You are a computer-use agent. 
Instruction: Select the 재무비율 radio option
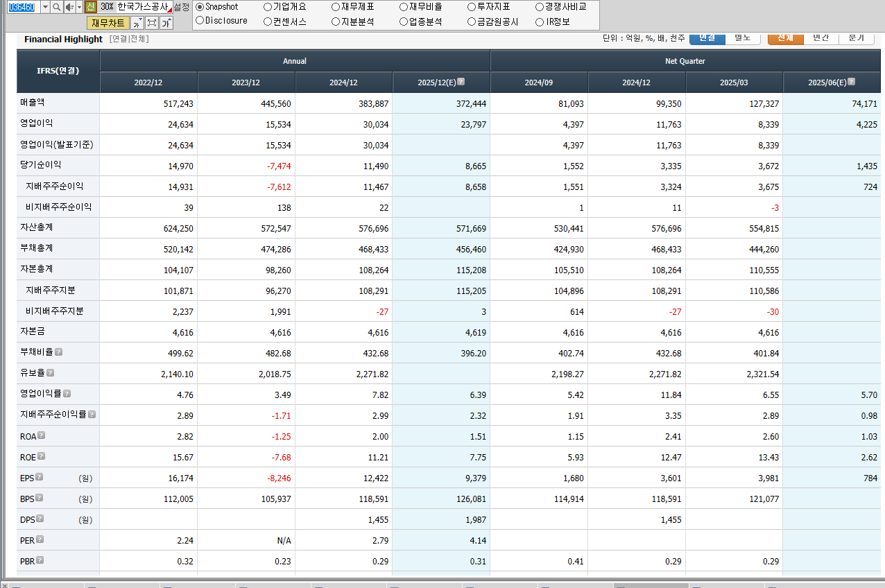click(404, 7)
